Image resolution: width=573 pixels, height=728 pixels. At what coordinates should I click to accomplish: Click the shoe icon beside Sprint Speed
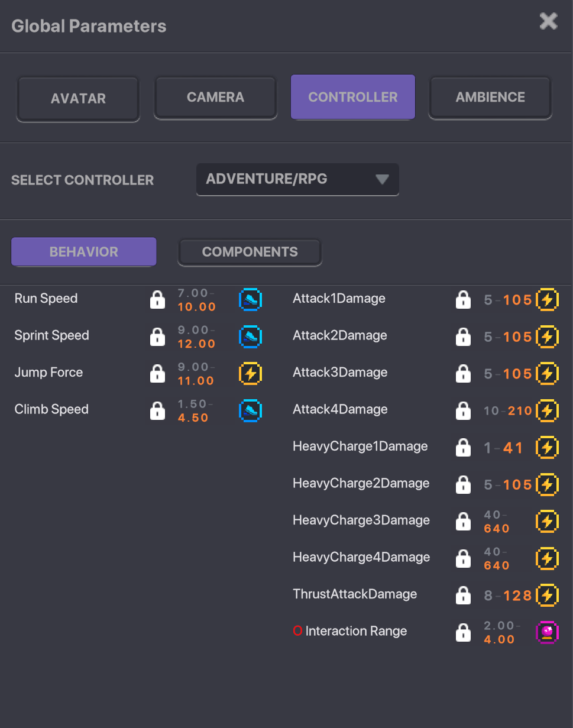[x=250, y=337]
